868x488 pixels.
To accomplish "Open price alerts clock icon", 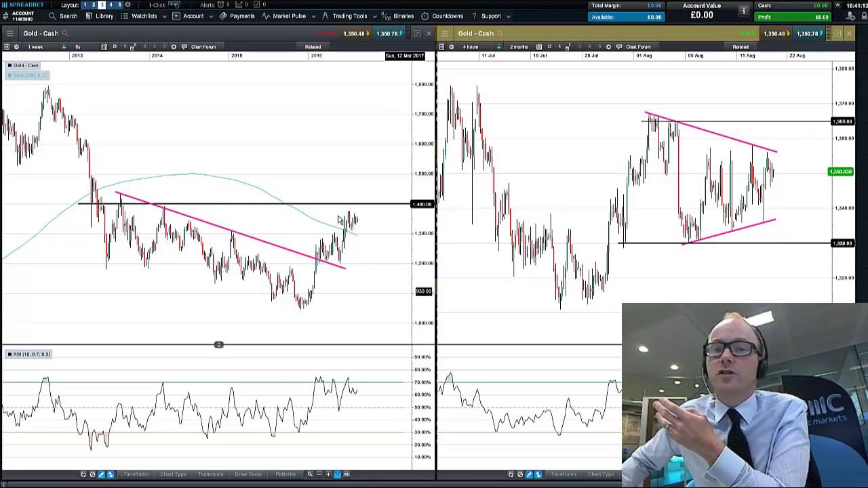I will pyautogui.click(x=220, y=5).
